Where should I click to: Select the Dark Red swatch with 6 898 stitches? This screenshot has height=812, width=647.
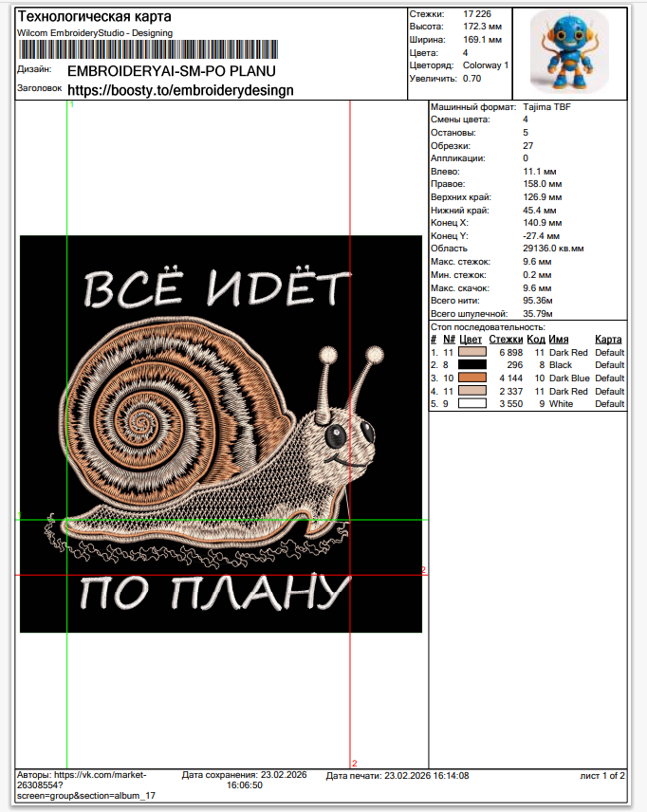click(471, 352)
